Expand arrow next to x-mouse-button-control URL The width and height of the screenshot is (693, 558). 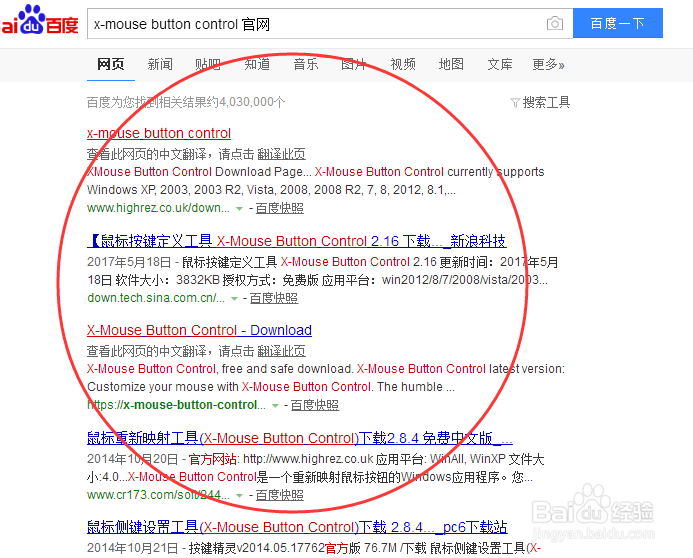(x=275, y=406)
